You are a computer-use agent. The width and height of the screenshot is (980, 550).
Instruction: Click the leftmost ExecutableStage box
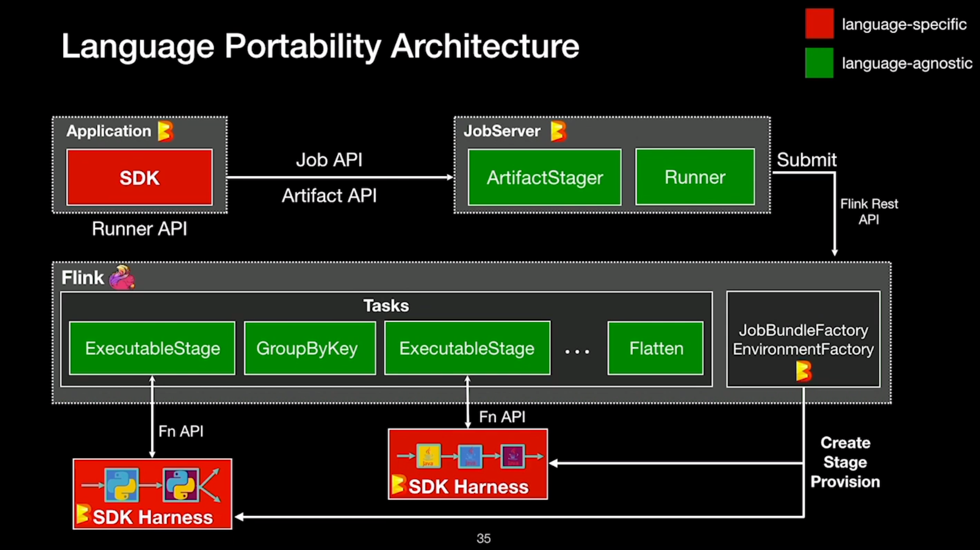[x=152, y=348]
